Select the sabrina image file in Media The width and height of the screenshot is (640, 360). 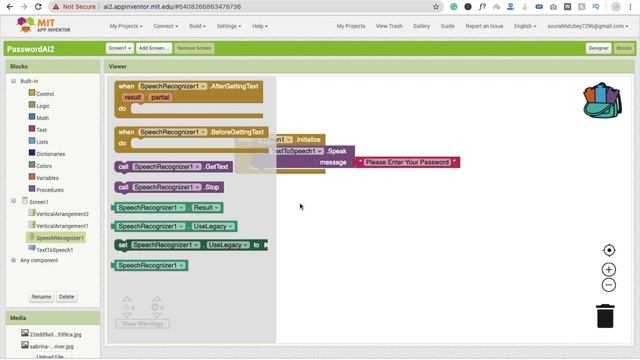pos(51,347)
